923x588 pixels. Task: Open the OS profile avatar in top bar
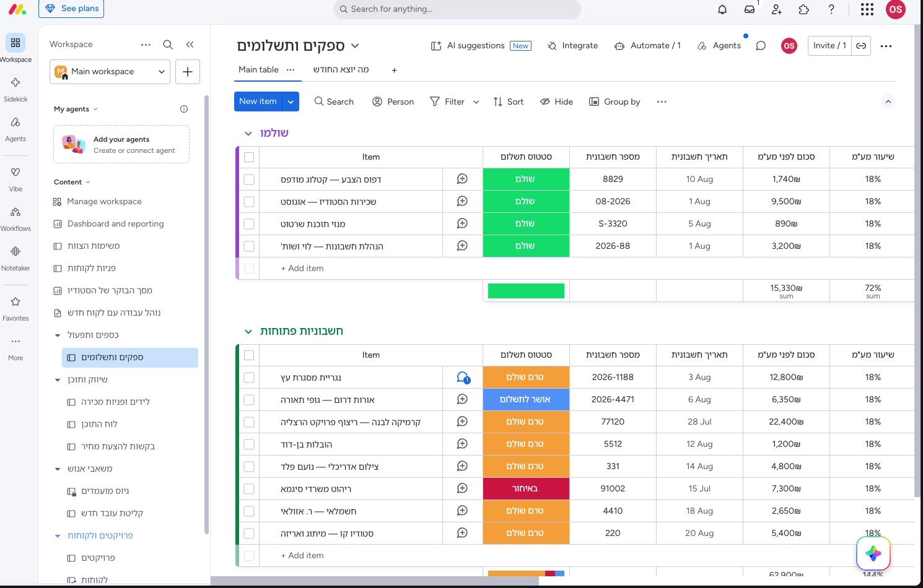(x=896, y=9)
